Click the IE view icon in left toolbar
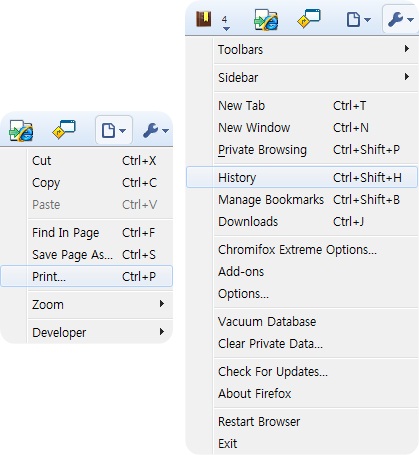Viewport: 419px width, 455px height. [x=21, y=131]
